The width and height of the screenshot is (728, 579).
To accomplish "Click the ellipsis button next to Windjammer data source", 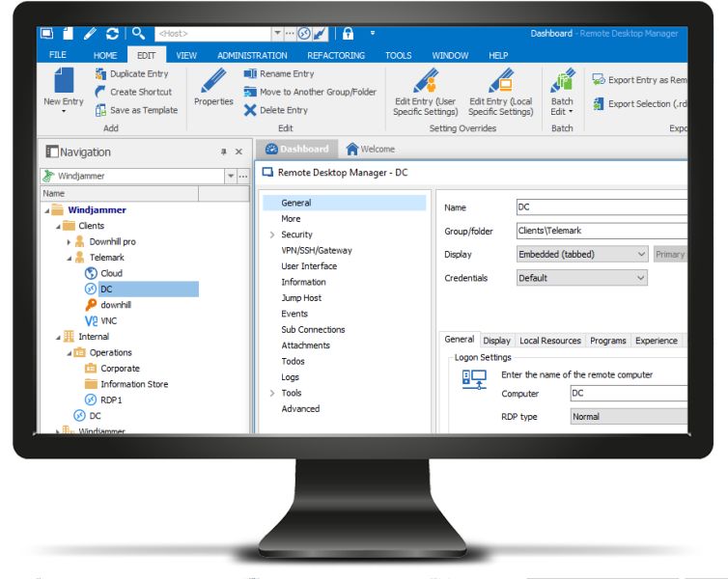I will tap(243, 176).
